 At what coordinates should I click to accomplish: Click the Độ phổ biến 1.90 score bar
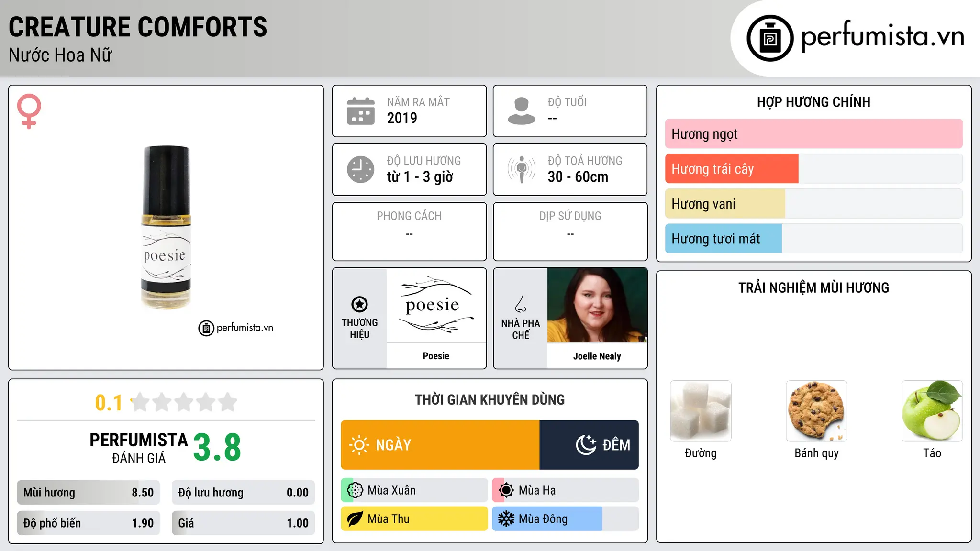(89, 523)
